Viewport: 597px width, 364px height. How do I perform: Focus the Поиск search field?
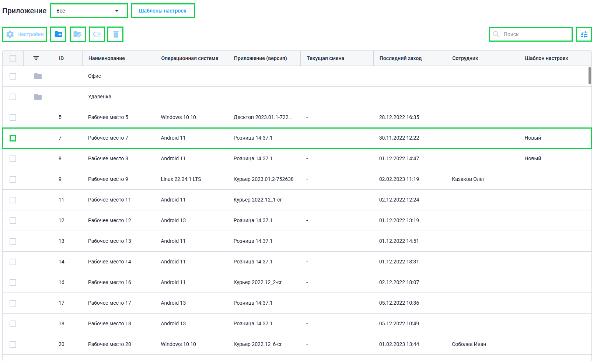click(531, 34)
